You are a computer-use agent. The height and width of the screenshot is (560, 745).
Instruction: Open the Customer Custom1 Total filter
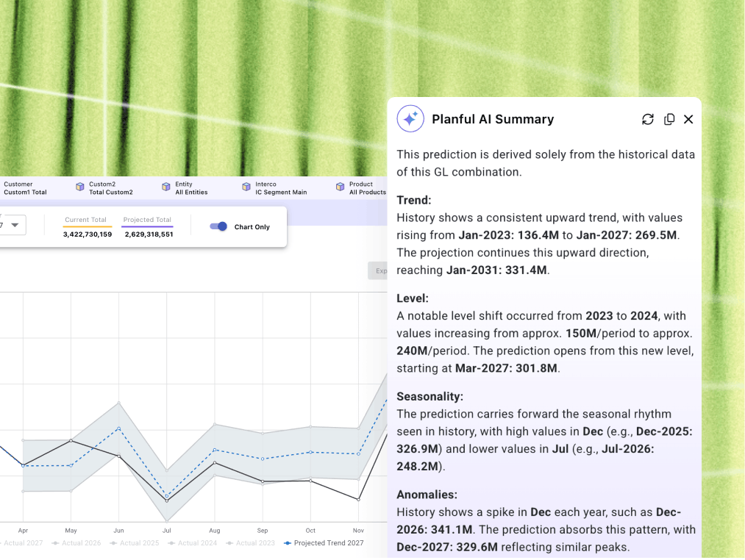25,188
